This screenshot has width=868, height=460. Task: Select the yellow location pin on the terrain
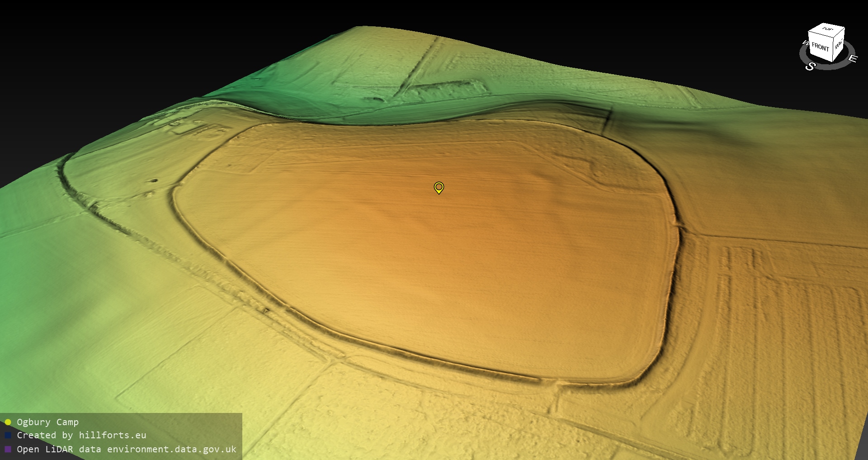click(x=439, y=187)
